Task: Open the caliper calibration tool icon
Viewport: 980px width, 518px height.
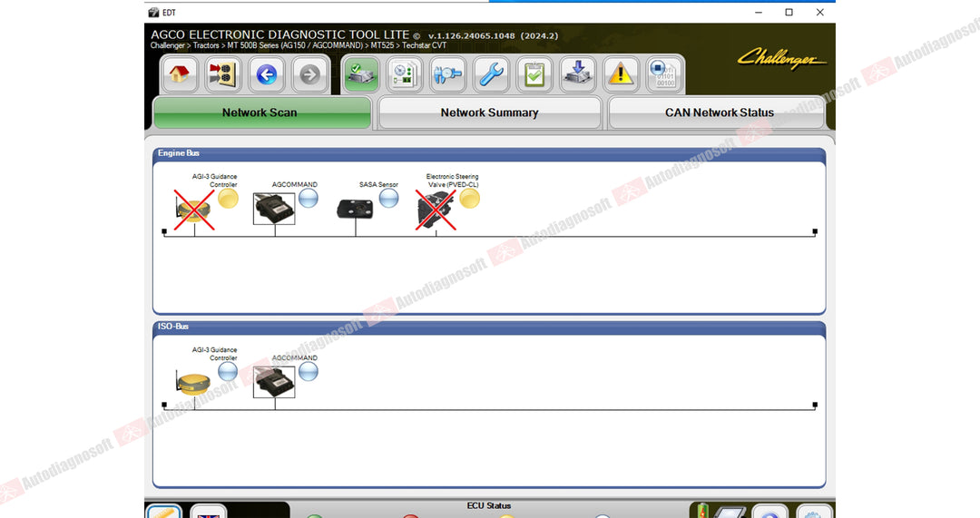Action: tap(448, 74)
